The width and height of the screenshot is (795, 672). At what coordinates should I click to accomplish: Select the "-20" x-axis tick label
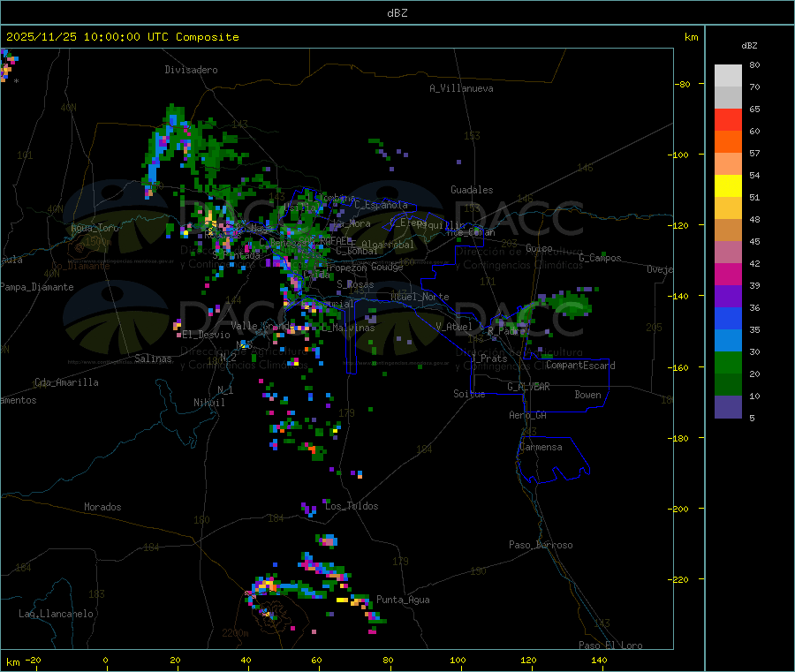click(x=33, y=660)
